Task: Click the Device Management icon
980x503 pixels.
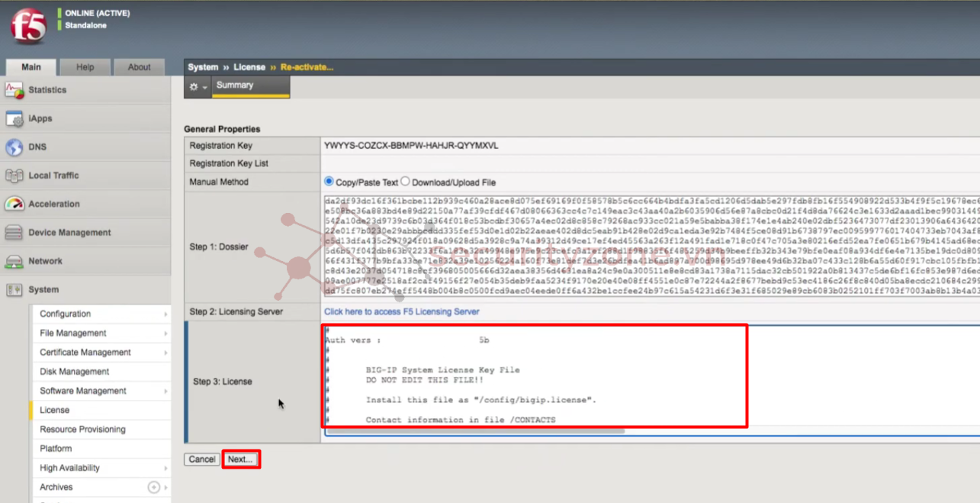Action: [x=14, y=233]
